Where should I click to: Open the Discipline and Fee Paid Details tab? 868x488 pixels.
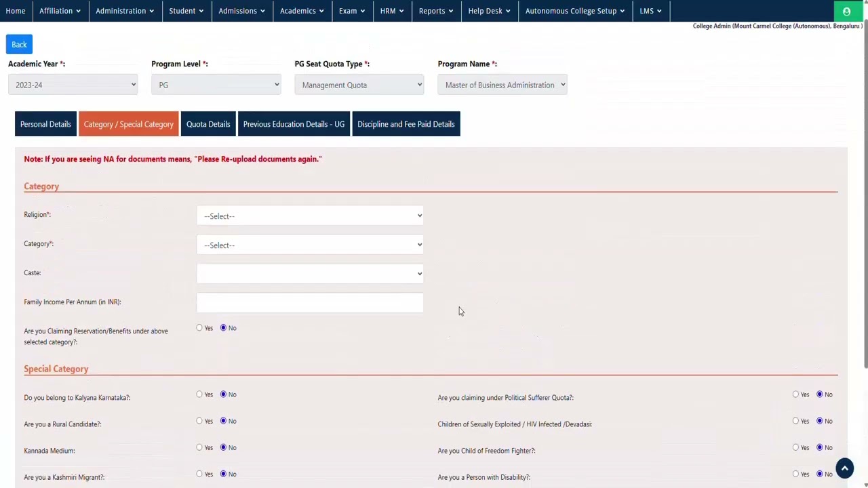pos(406,124)
